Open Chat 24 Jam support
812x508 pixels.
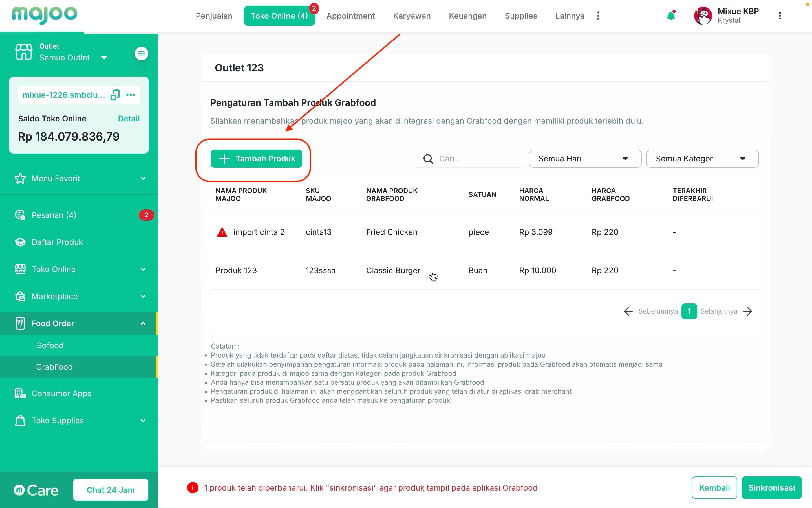(x=111, y=490)
